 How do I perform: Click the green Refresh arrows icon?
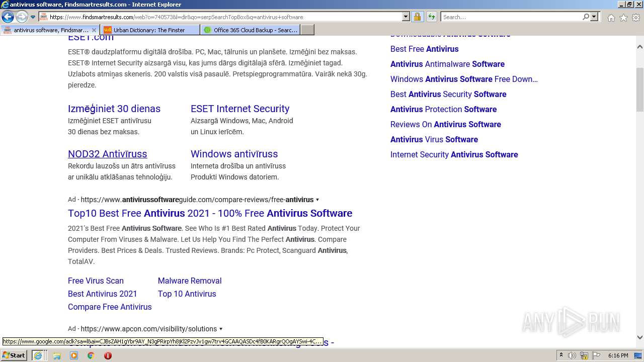[x=431, y=17]
